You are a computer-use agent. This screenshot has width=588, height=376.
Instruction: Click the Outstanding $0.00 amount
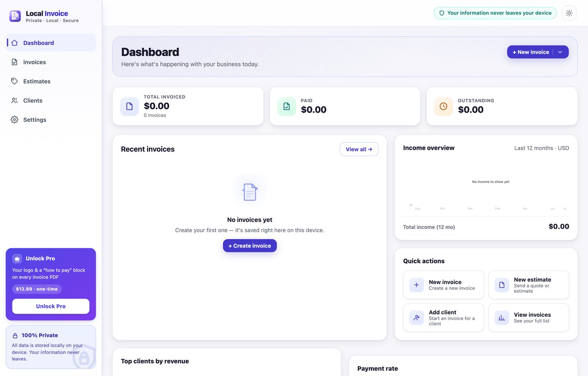tap(471, 109)
